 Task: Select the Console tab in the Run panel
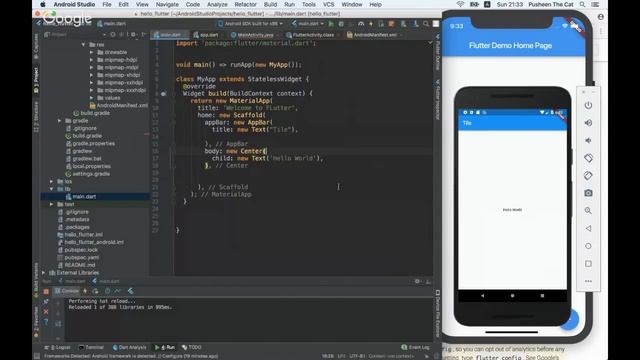[67, 291]
